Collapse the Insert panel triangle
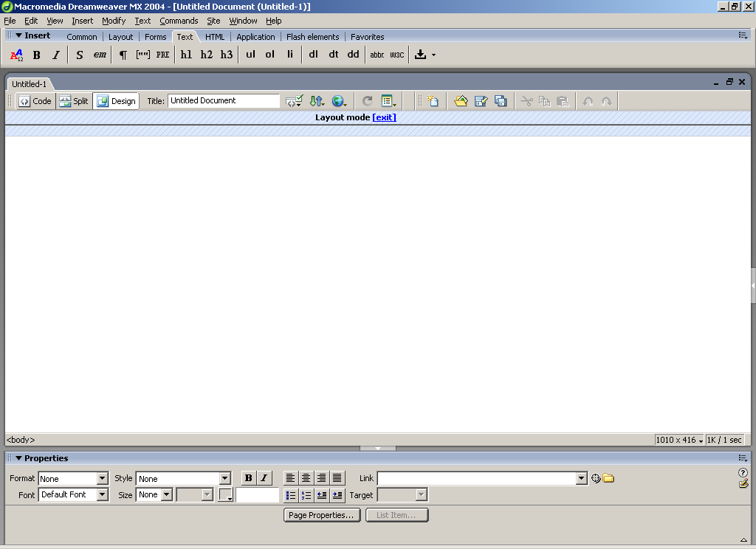Image resolution: width=756 pixels, height=549 pixels. click(x=18, y=35)
